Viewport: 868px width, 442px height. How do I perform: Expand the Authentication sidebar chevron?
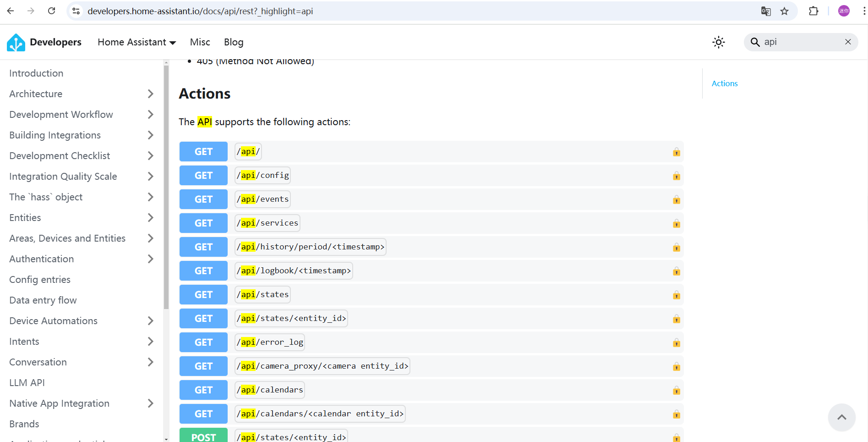(x=150, y=259)
